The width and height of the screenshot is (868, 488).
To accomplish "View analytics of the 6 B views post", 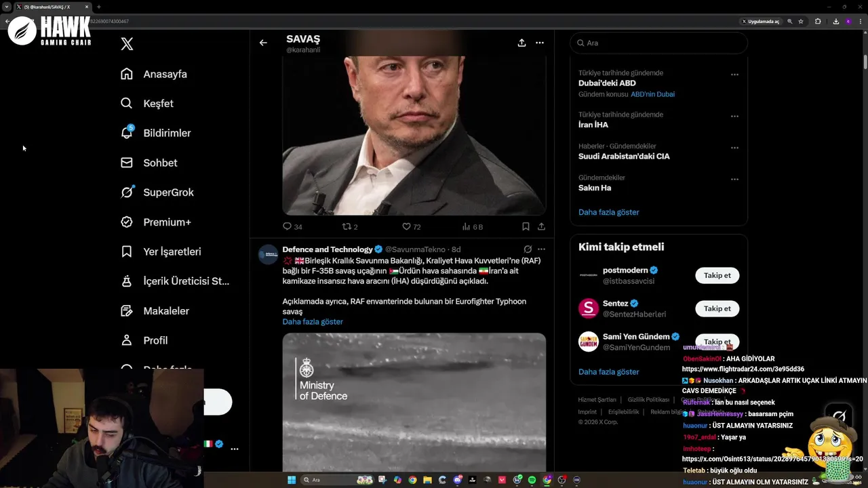I will (x=468, y=227).
